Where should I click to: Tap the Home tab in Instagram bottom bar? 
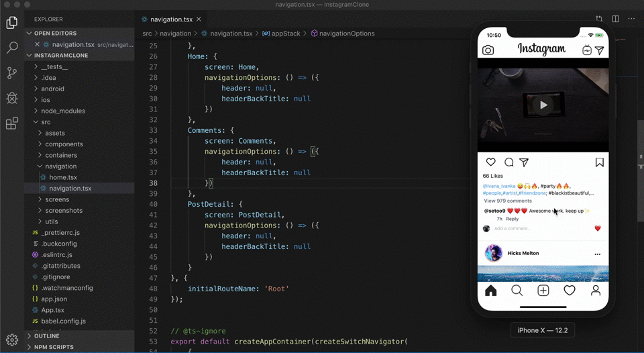coord(491,291)
